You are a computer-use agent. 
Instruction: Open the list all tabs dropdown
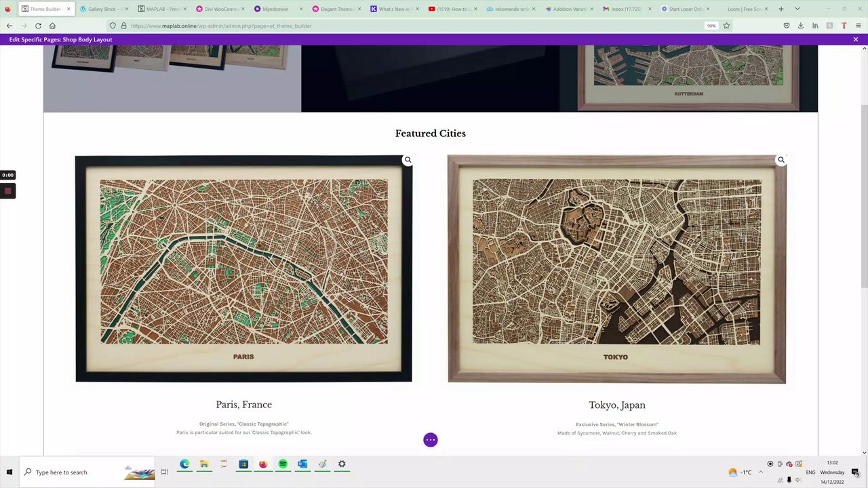tap(797, 9)
